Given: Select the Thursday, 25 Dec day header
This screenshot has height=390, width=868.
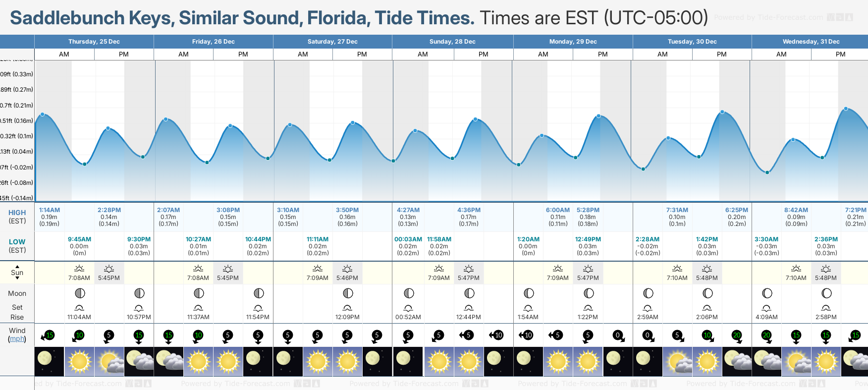Looking at the screenshot, I should 94,42.
